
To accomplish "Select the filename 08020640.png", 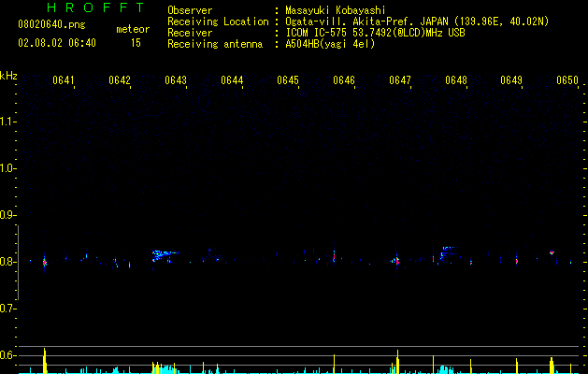I will click(51, 25).
